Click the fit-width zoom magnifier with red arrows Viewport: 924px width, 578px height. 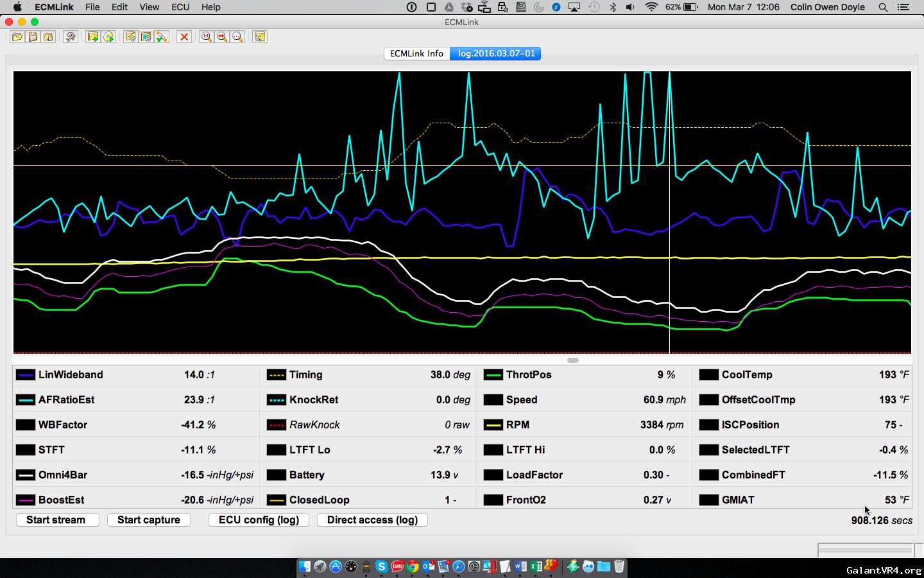(222, 37)
